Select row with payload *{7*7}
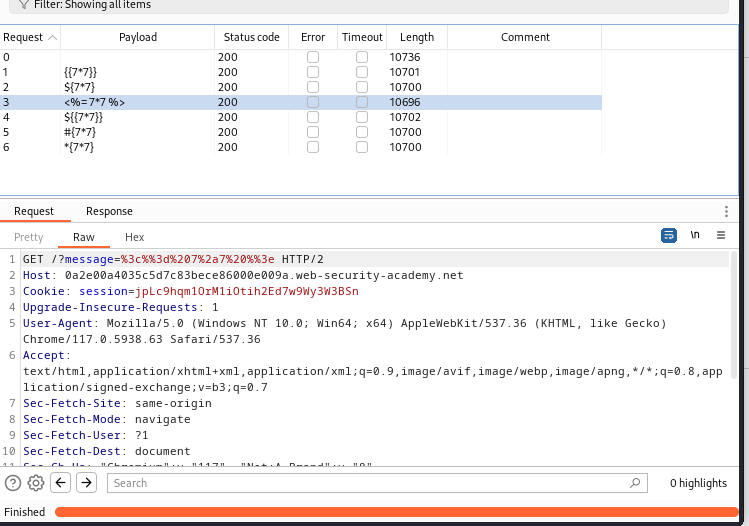This screenshot has width=749, height=526. pyautogui.click(x=301, y=147)
